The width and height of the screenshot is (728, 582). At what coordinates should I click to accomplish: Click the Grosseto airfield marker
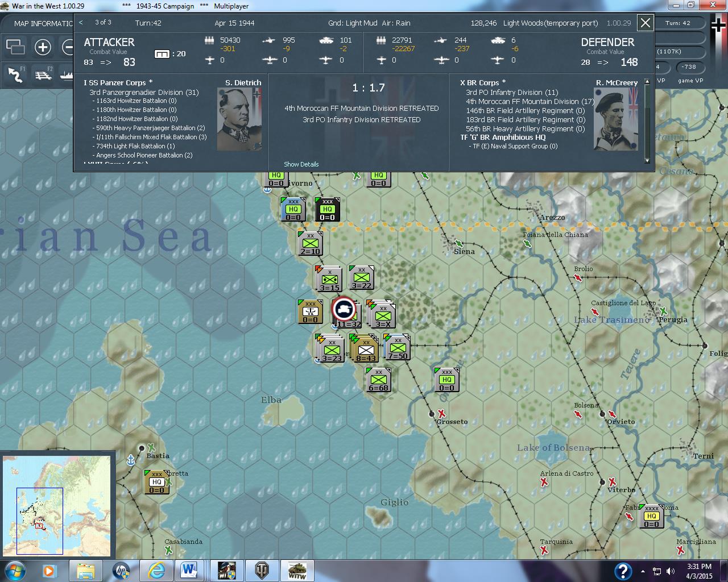(x=441, y=413)
